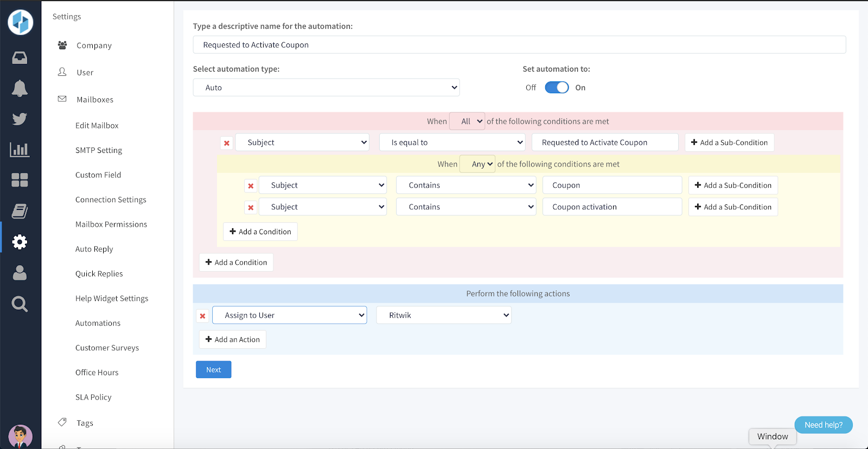The image size is (868, 449).
Task: Click the Next button
Action: point(213,369)
